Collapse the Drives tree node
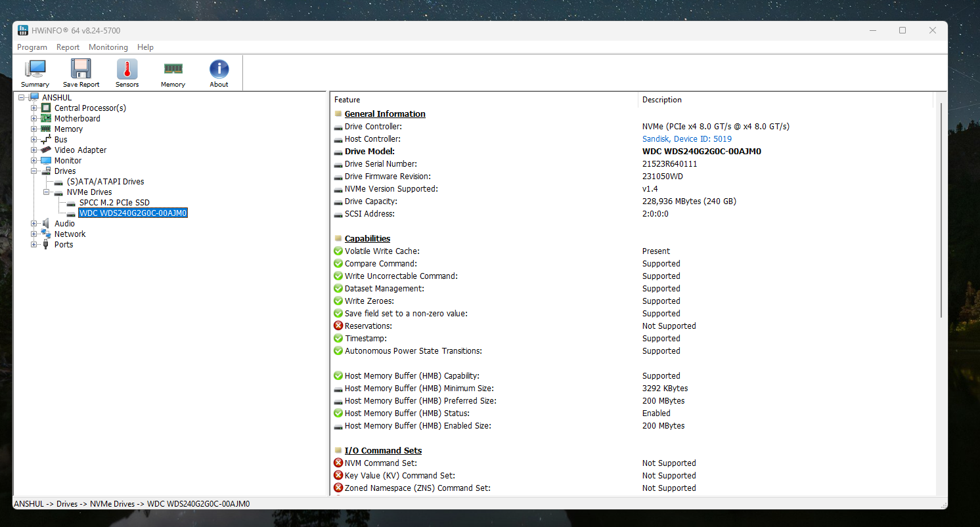Image resolution: width=980 pixels, height=527 pixels. (34, 171)
